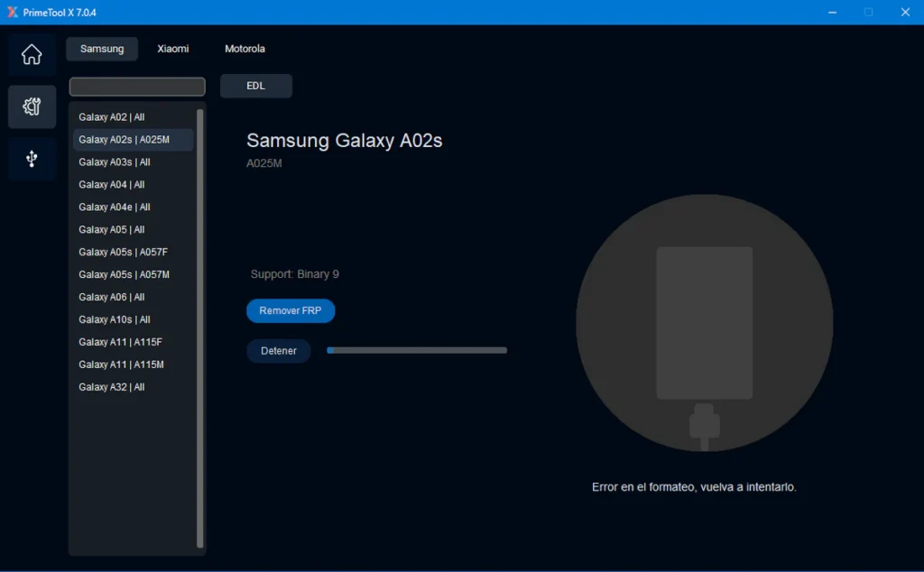Switch to the Motorola tab
This screenshot has height=572, width=924.
245,49
